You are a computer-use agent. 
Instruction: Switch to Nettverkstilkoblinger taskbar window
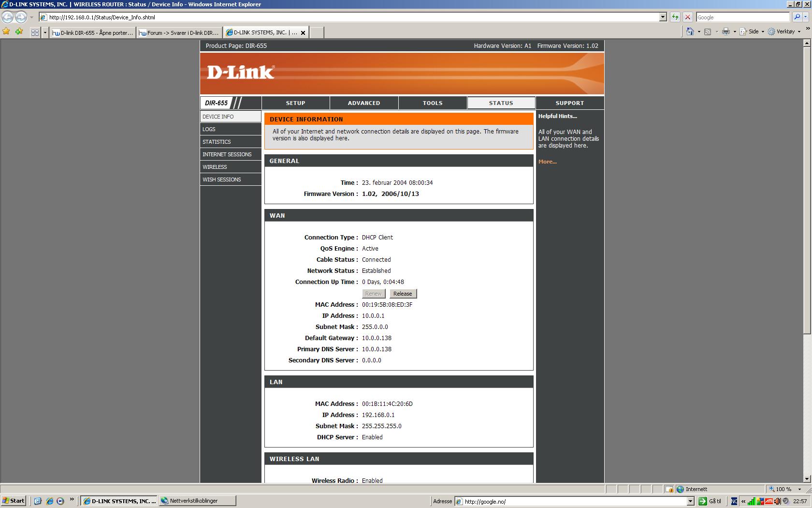[197, 501]
